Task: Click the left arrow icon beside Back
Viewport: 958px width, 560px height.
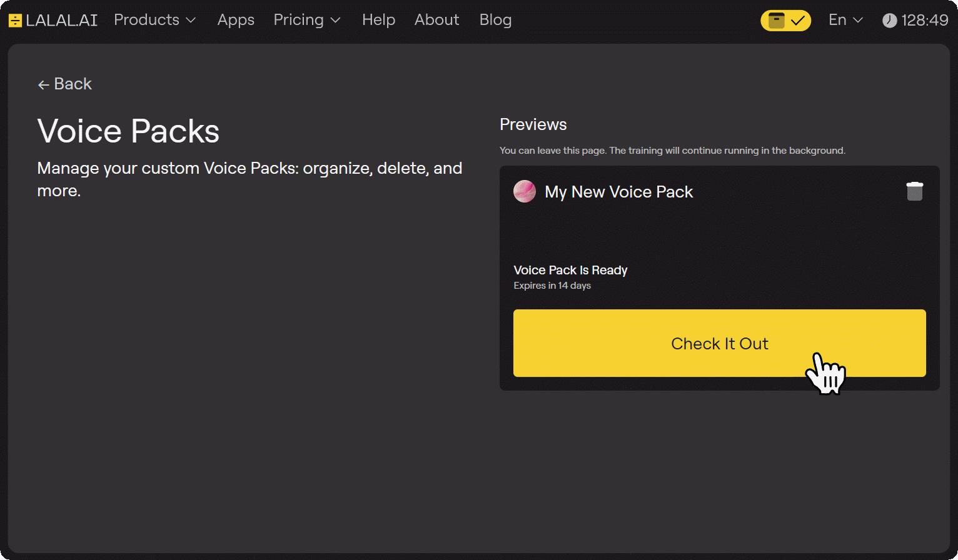Action: (43, 85)
